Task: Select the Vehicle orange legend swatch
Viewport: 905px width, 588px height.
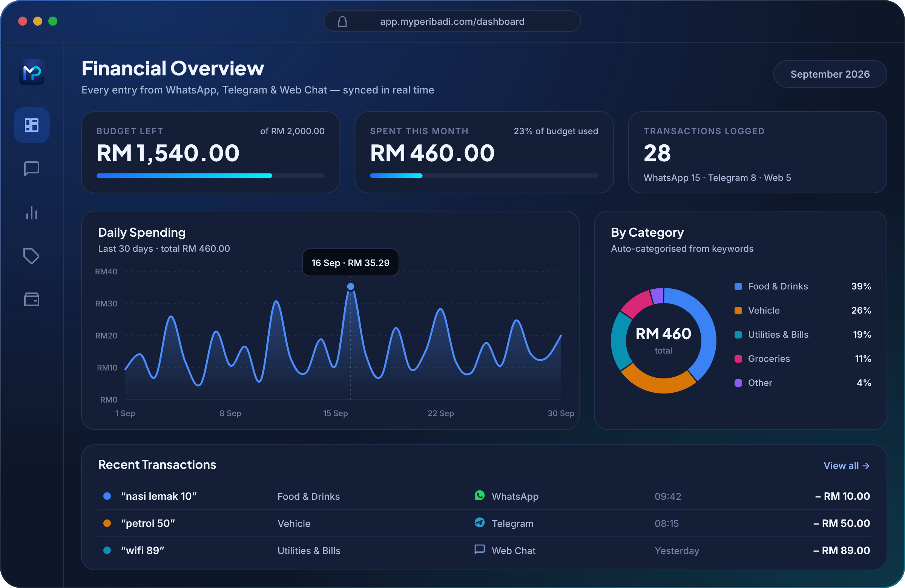Action: coord(738,311)
